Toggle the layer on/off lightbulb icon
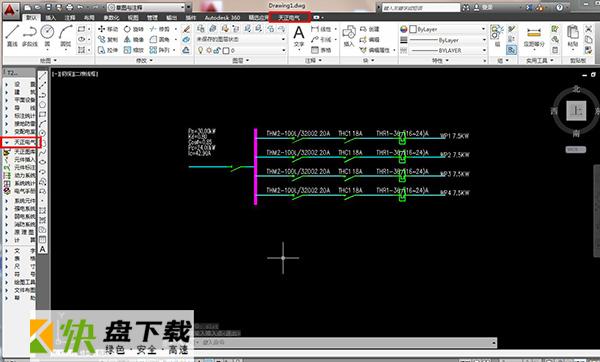Viewport: 600px width, 362px height. 201,51
